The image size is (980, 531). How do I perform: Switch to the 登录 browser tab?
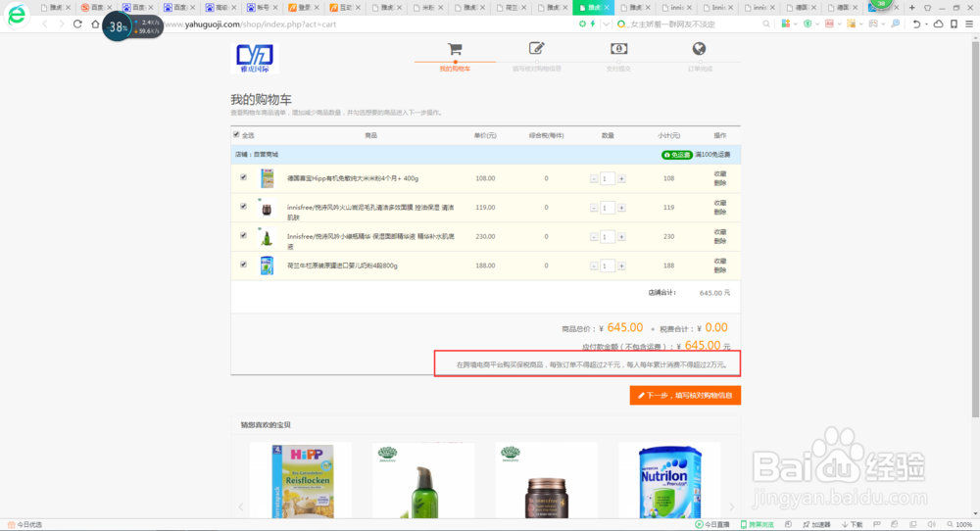coord(303,8)
